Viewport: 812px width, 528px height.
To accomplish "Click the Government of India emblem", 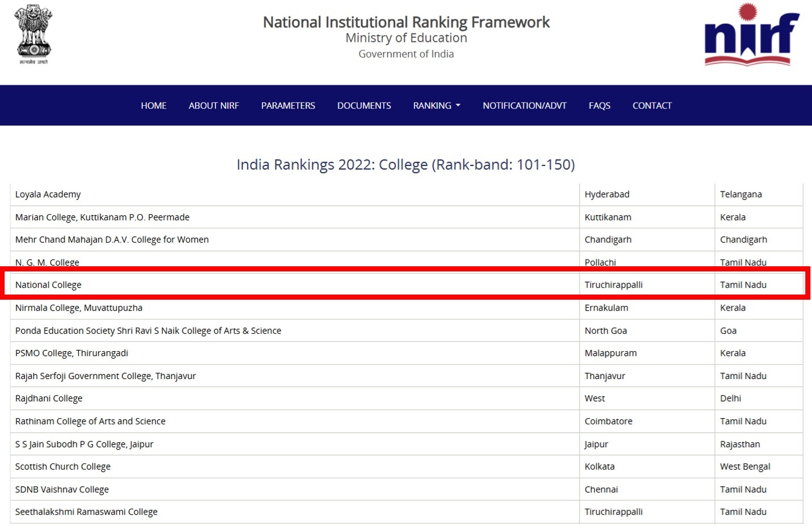I will pos(33,35).
